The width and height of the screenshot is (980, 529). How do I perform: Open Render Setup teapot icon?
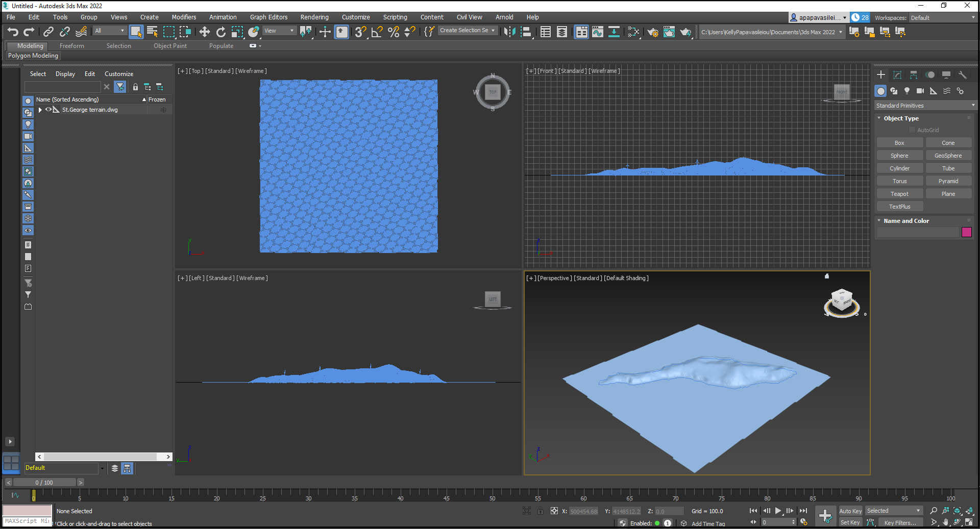pos(652,32)
